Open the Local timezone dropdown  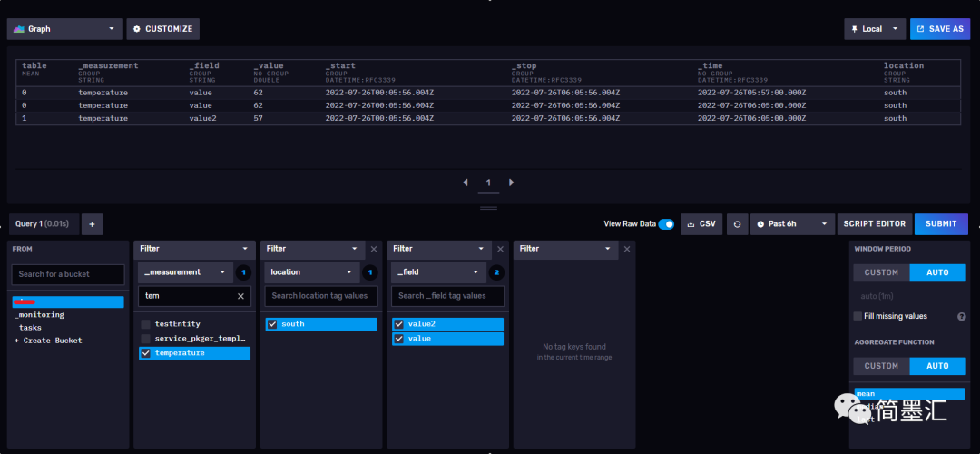click(x=875, y=29)
